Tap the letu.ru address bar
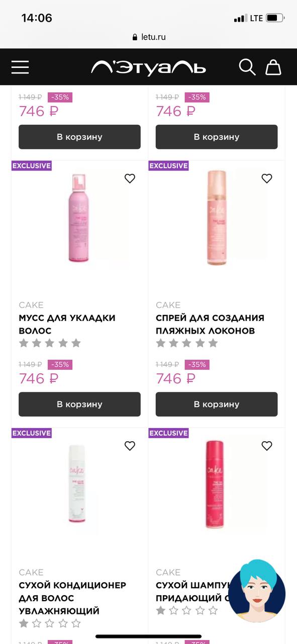 tap(148, 37)
